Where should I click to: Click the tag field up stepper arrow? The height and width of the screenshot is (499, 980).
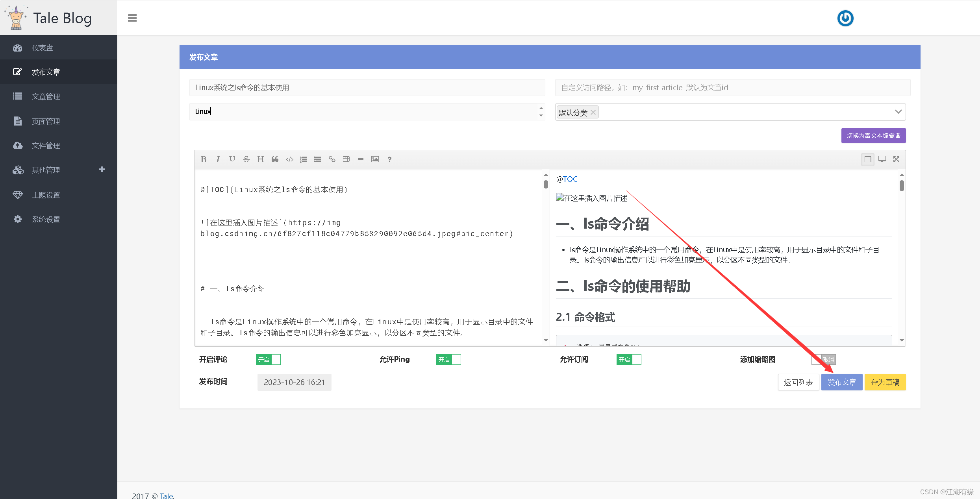541,108
